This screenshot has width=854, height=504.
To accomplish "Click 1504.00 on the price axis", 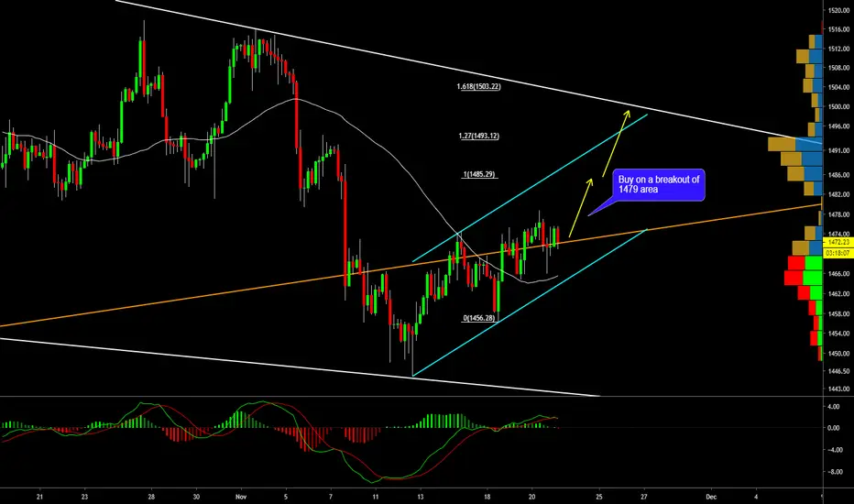I will [838, 87].
